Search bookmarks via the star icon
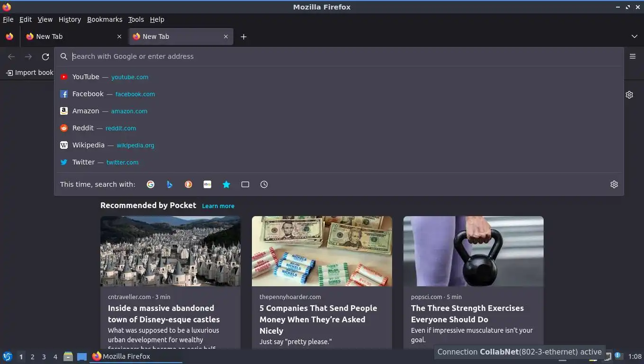The width and height of the screenshot is (644, 364). tap(226, 184)
